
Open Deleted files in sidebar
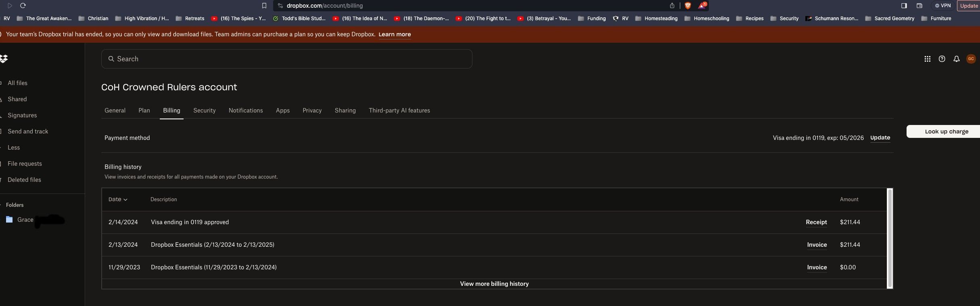pos(24,180)
